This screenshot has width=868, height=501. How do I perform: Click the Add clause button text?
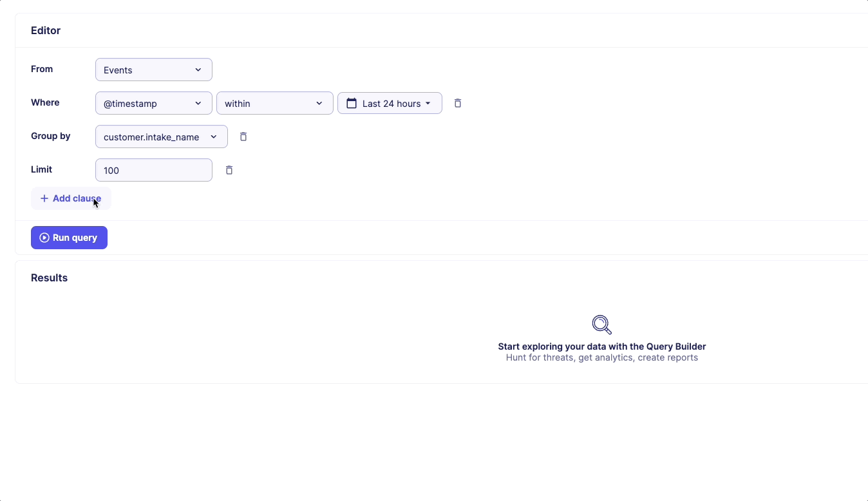tap(77, 198)
